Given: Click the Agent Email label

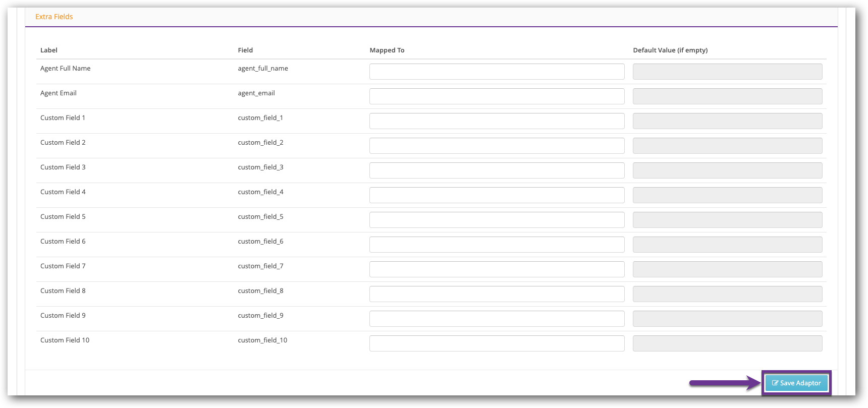Looking at the screenshot, I should coord(59,93).
